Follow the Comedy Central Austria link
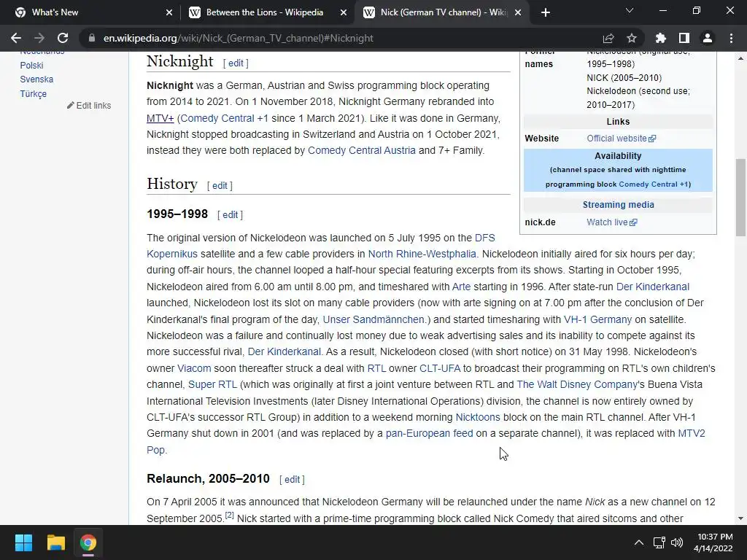Screen dimensions: 747x560 pyautogui.click(x=362, y=150)
